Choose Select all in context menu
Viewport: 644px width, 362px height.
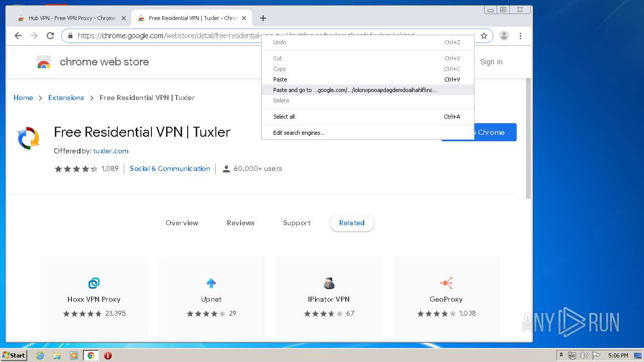(367, 117)
